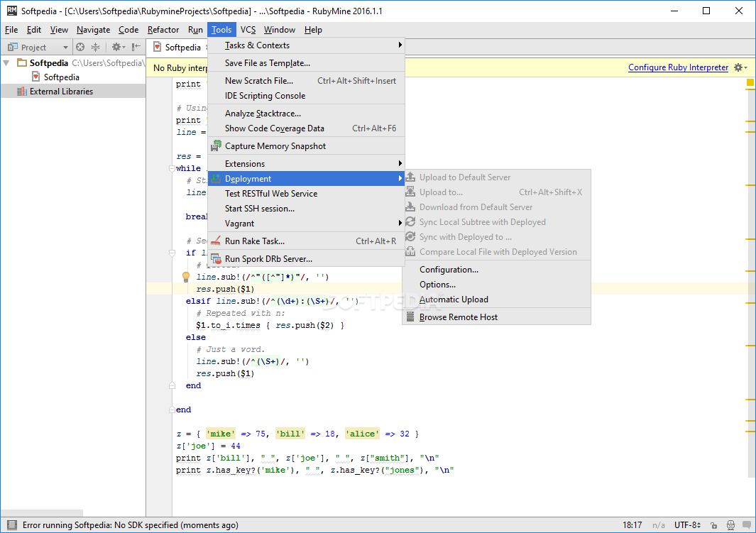756x533 pixels.
Task: Choose Save File as Template
Action: coord(306,62)
